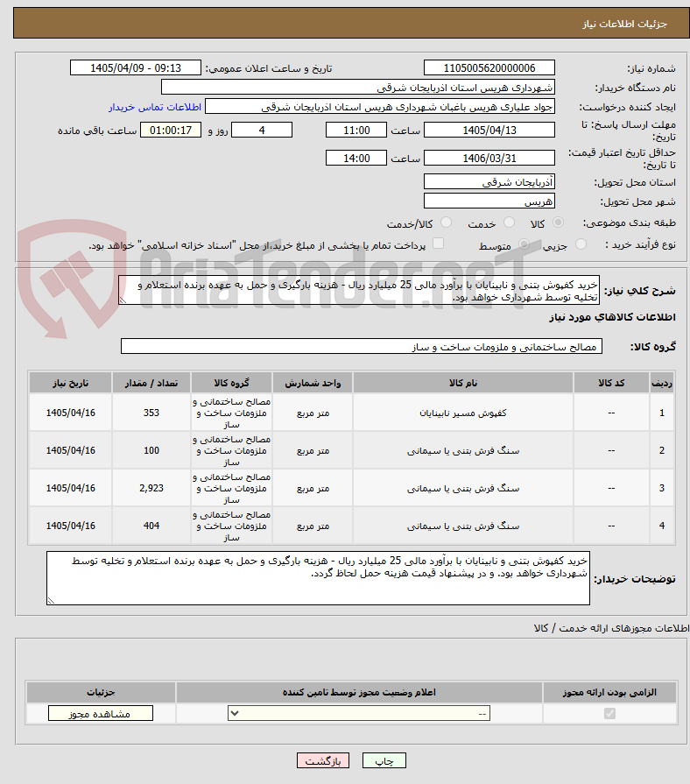The width and height of the screenshot is (690, 784).
Task: Click the buyer organization name field
Action: tap(358, 88)
